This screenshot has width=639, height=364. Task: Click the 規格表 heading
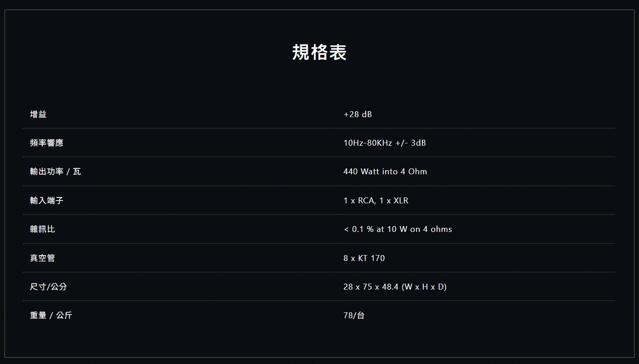319,53
